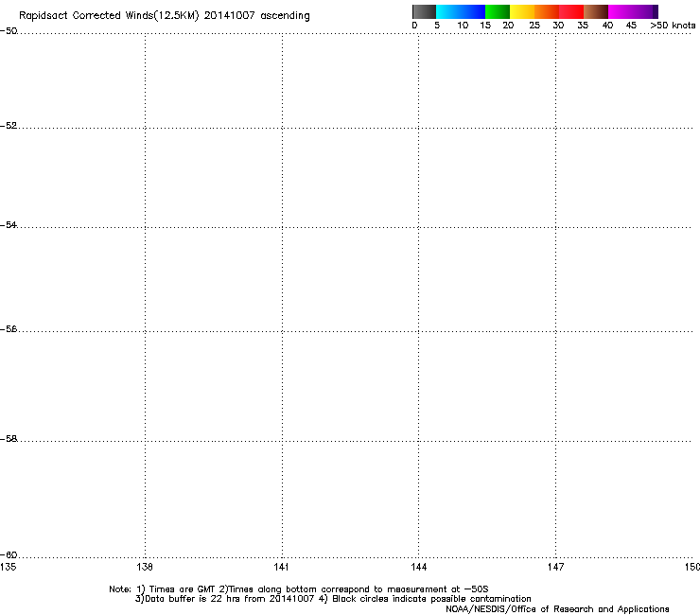This screenshot has width=700, height=615.
Task: Click the 'NOAA/NESDIS/Office of Research and Applications' credit
Action: click(557, 609)
